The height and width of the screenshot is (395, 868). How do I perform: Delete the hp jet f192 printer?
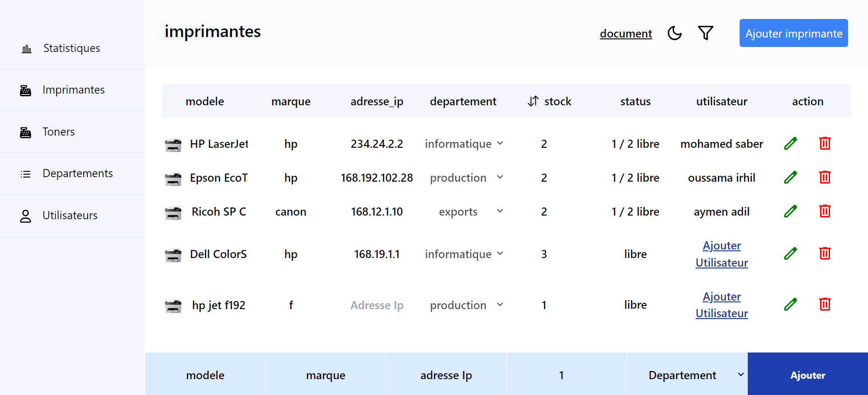[x=825, y=305]
